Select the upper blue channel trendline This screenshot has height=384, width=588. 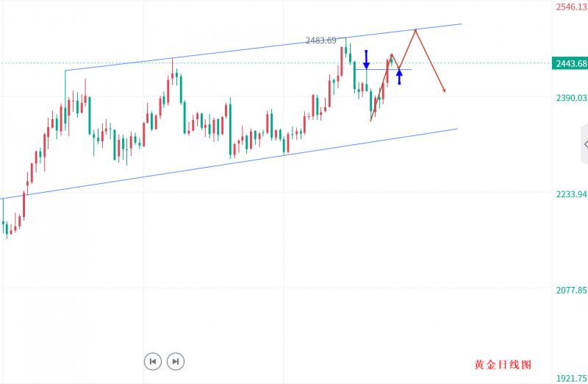(x=257, y=48)
